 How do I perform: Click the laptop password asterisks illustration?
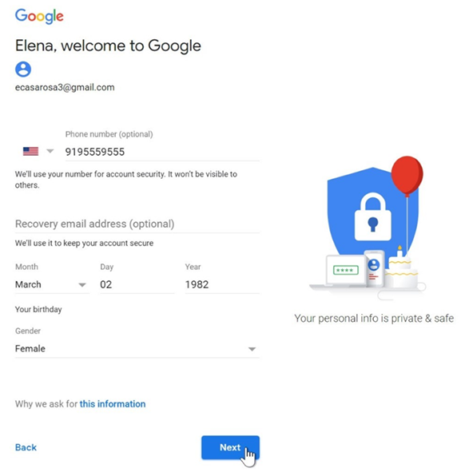pos(346,270)
